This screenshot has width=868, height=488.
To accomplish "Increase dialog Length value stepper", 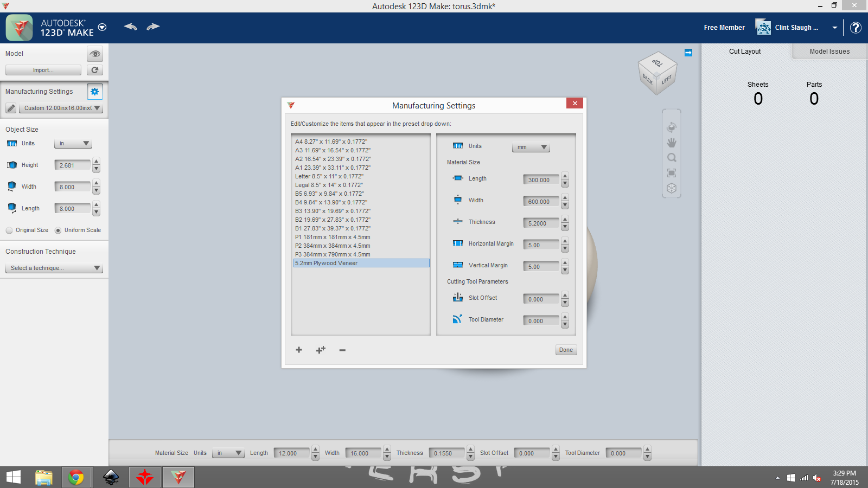I will [565, 176].
